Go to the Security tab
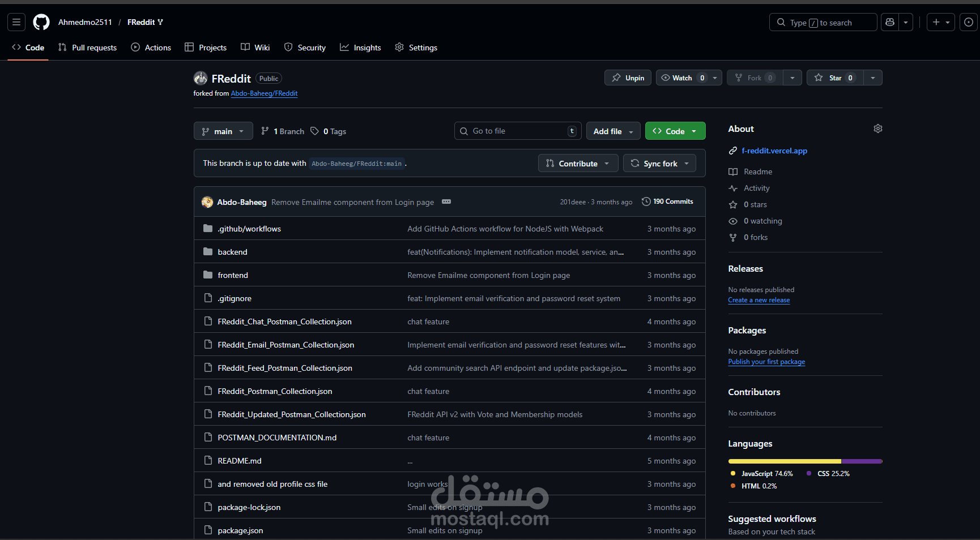This screenshot has width=980, height=540. (305, 48)
